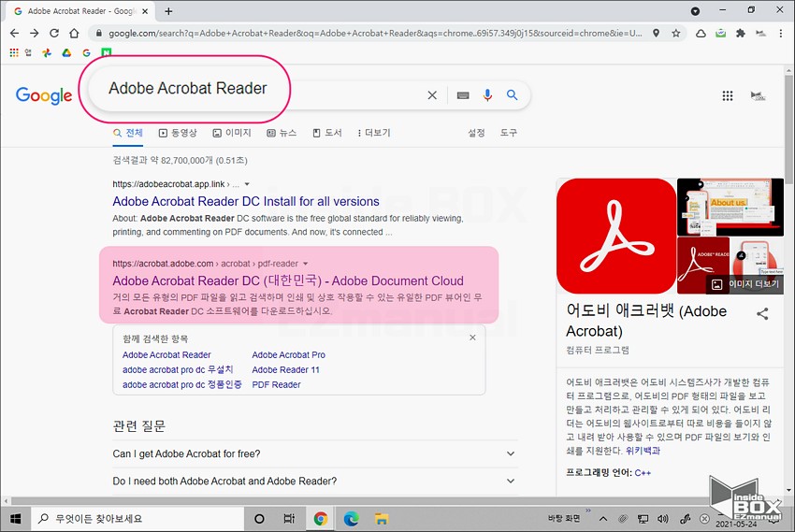Search related term Adobe Reader 11
This screenshot has width=795, height=532.
(285, 370)
